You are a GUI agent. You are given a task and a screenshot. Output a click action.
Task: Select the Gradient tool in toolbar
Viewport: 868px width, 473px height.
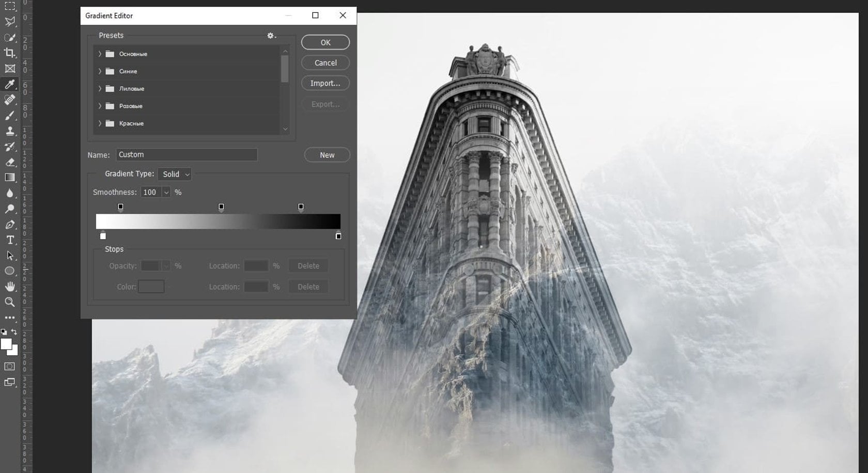pyautogui.click(x=9, y=178)
